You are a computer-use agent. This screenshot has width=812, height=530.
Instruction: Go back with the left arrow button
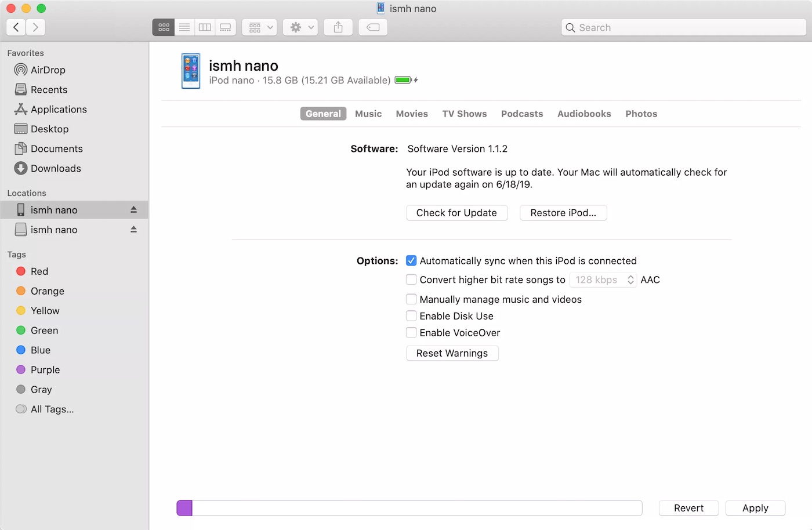pyautogui.click(x=16, y=27)
